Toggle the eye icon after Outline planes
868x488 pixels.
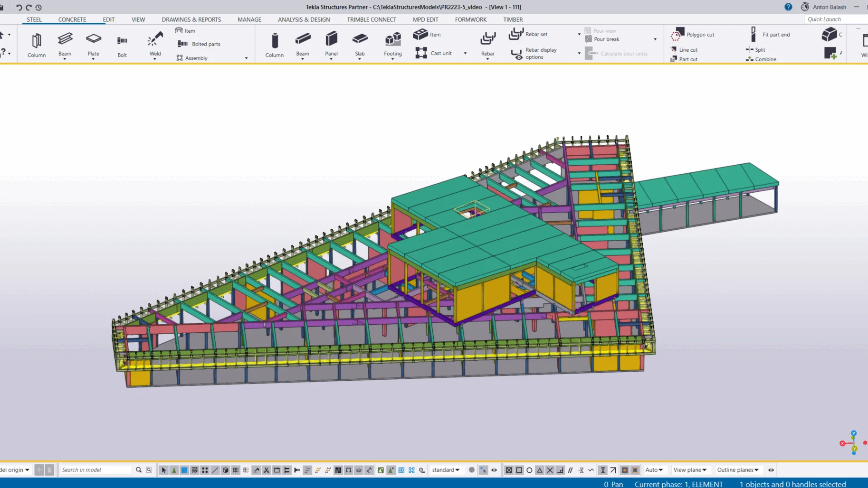pos(771,470)
